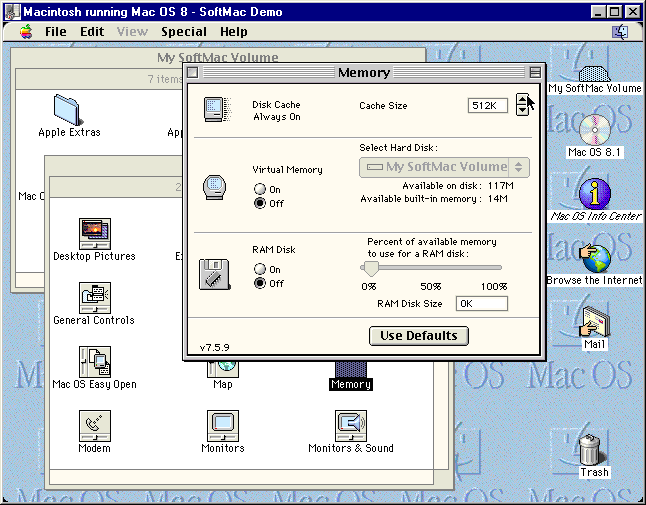Click the My SoftMac Volume desktop disk icon

click(x=595, y=74)
